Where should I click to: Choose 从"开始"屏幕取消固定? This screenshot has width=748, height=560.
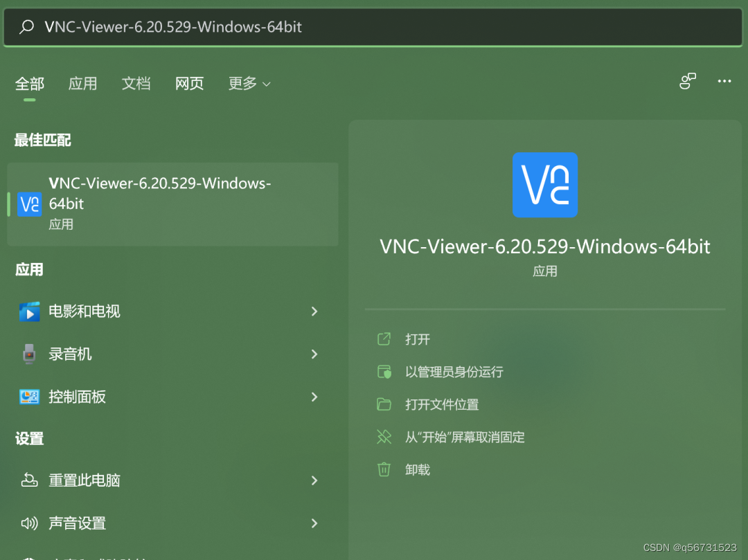[465, 437]
